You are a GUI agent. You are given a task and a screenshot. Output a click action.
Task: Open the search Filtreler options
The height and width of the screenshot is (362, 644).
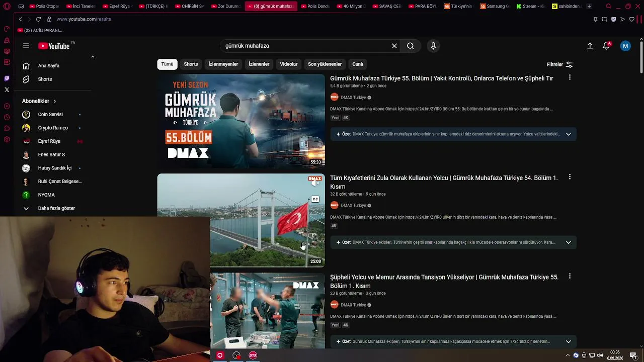560,64
